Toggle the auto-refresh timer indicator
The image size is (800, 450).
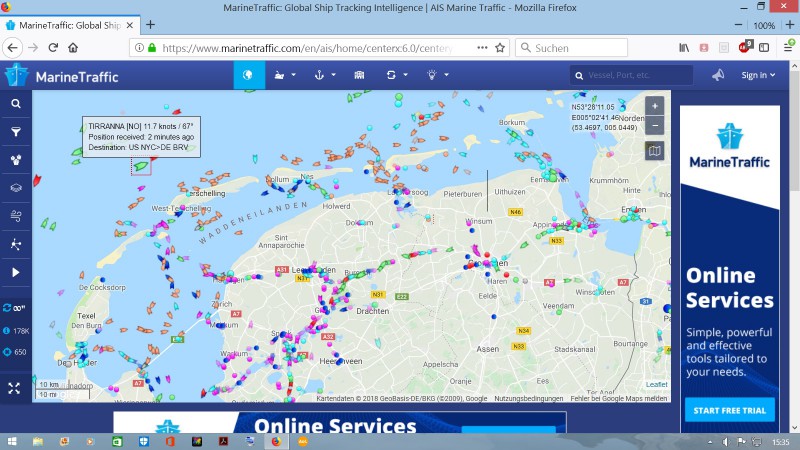coord(14,308)
